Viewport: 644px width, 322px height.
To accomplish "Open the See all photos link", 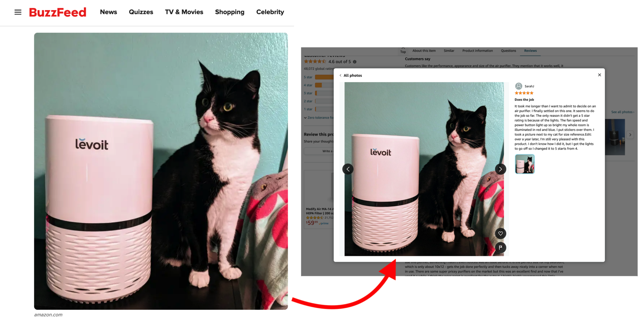I will pos(623,112).
